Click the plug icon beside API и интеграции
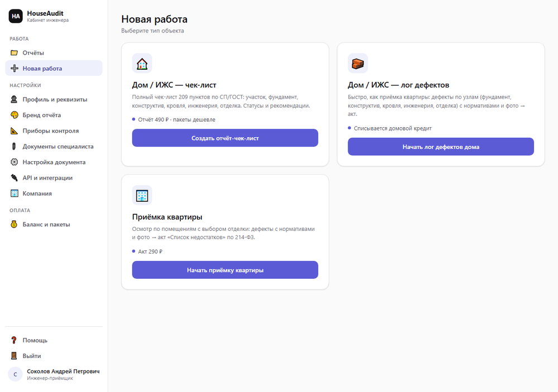Viewport: 558px width, 392px height. 15,177
